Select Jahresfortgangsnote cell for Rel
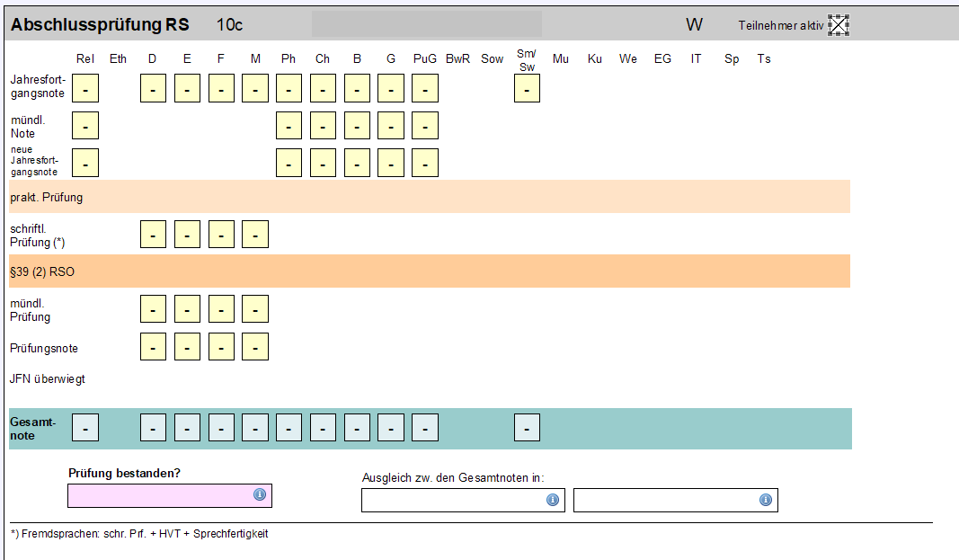The image size is (959, 560). click(85, 89)
